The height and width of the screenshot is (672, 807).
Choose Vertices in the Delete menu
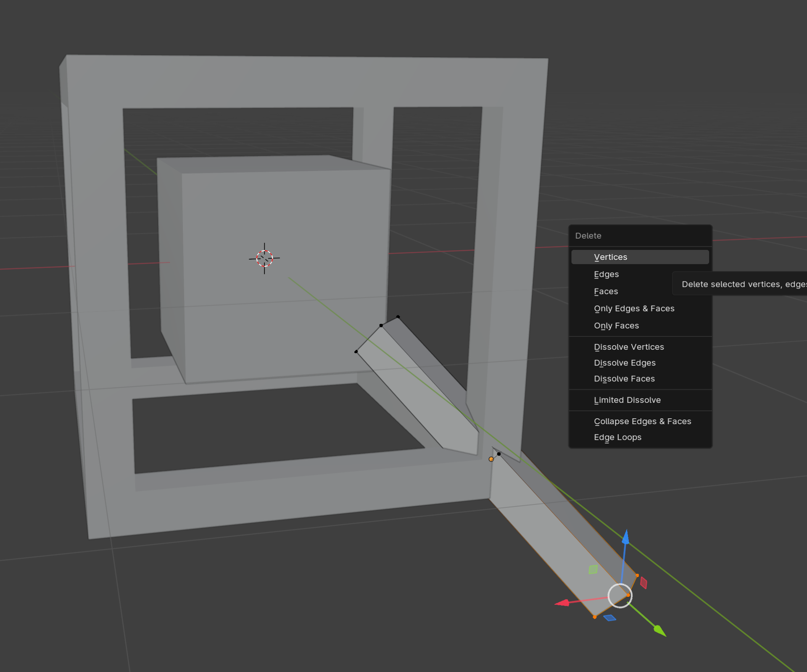pyautogui.click(x=610, y=257)
